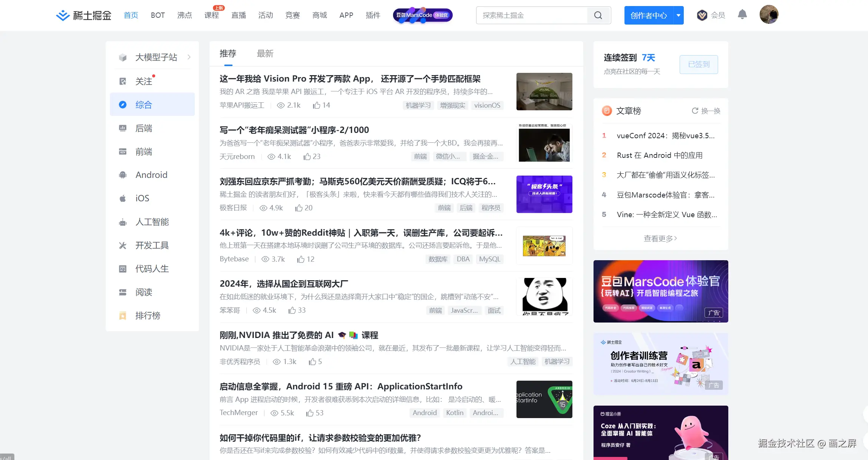Open the 会员 membership badge icon
Screen dimensions: 868x460
[702, 15]
